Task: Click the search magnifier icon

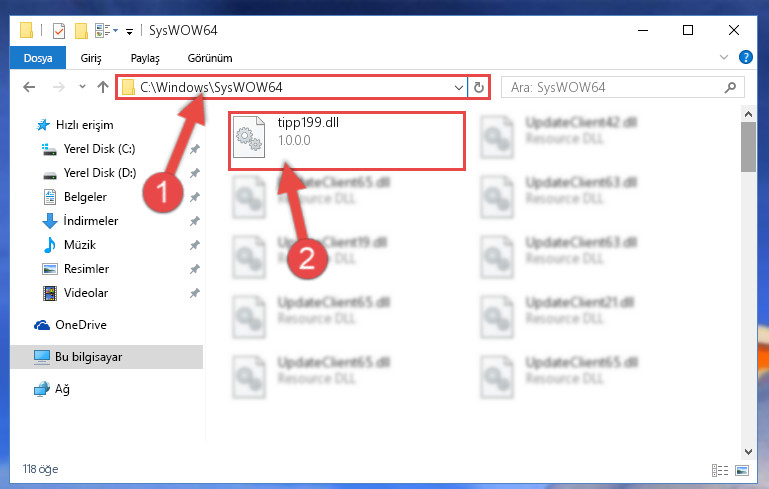Action: point(730,87)
